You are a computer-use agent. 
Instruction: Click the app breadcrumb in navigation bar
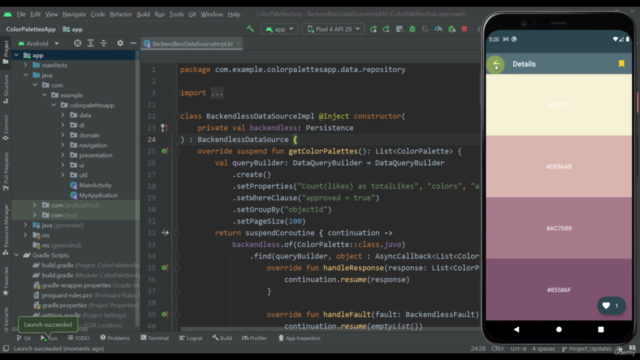coord(73,29)
